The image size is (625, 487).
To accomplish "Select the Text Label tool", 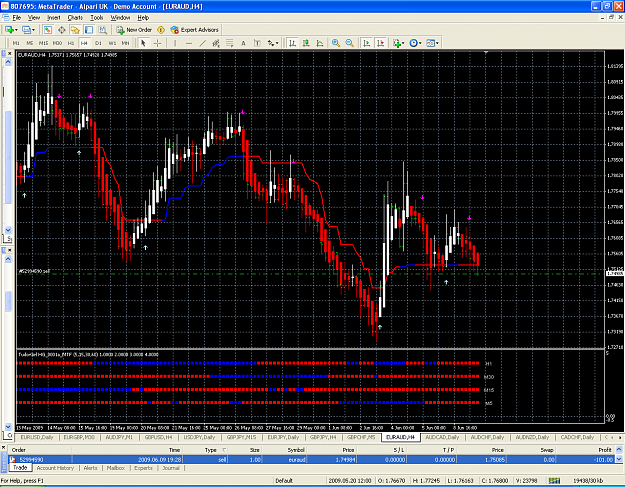I will 257,43.
